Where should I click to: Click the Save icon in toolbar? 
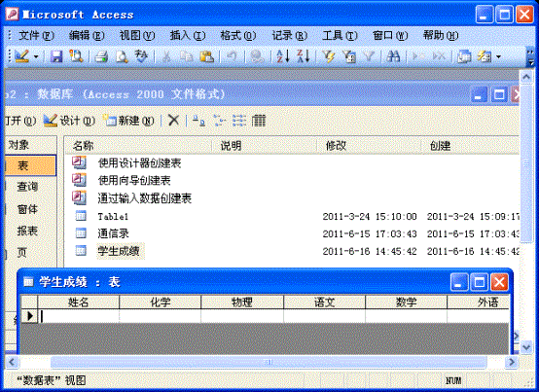click(x=56, y=56)
